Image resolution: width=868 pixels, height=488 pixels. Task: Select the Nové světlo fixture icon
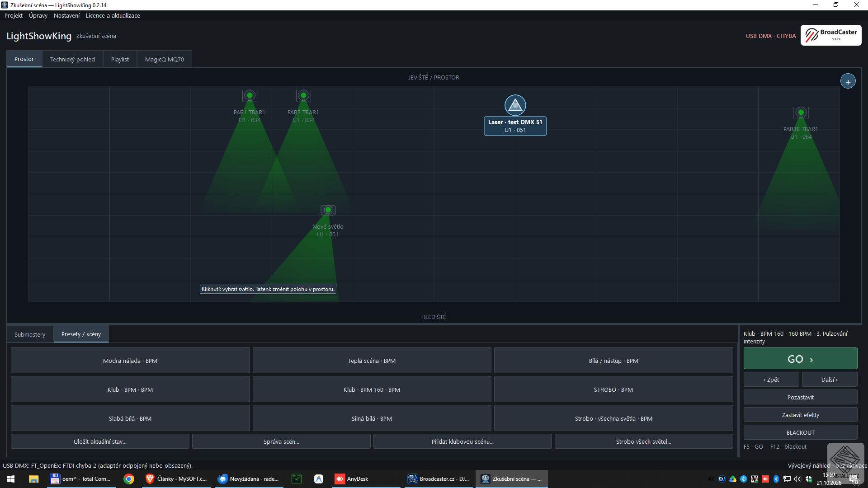pyautogui.click(x=328, y=210)
